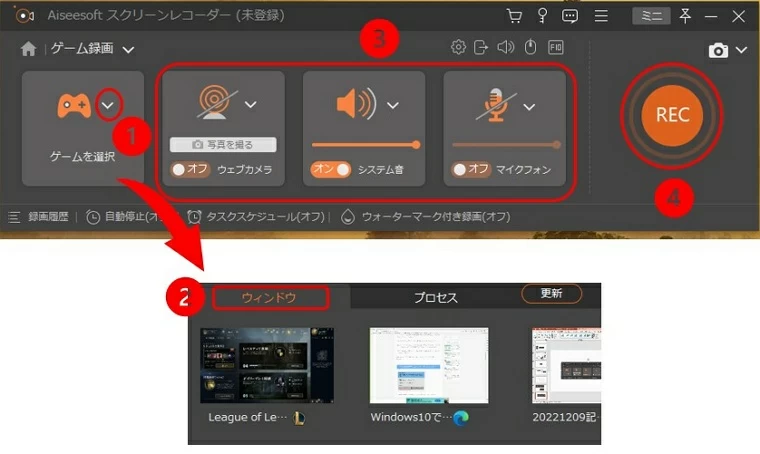
Task: Click the F10 hotkey icon
Action: (x=555, y=47)
